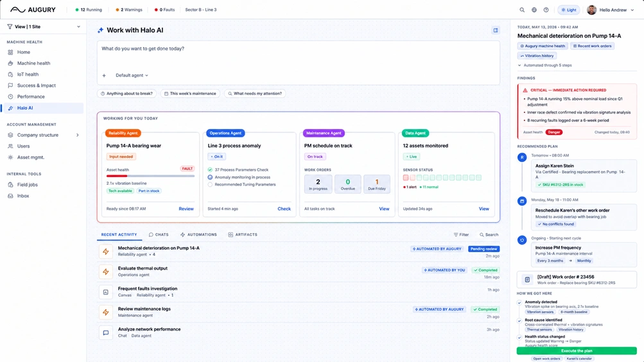Click chat icon for Analyze network performance
644x362 pixels.
coord(105,333)
